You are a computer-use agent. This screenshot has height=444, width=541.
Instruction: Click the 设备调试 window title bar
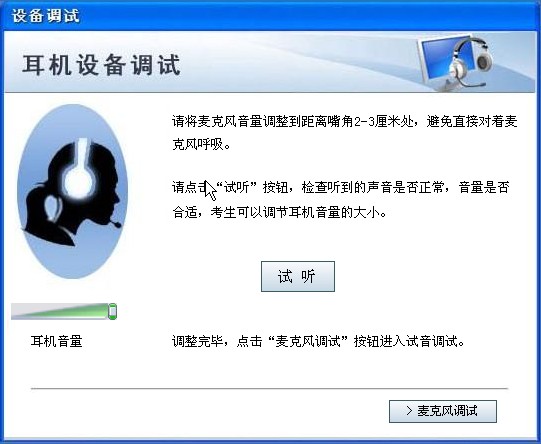(270, 16)
